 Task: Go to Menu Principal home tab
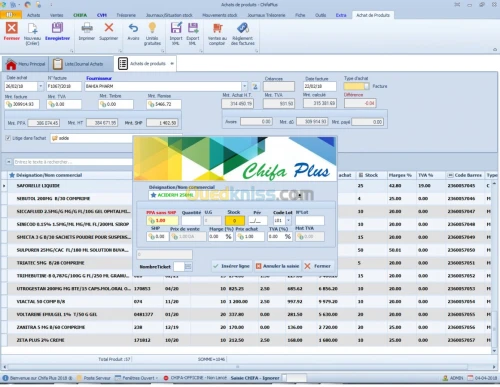point(26,64)
